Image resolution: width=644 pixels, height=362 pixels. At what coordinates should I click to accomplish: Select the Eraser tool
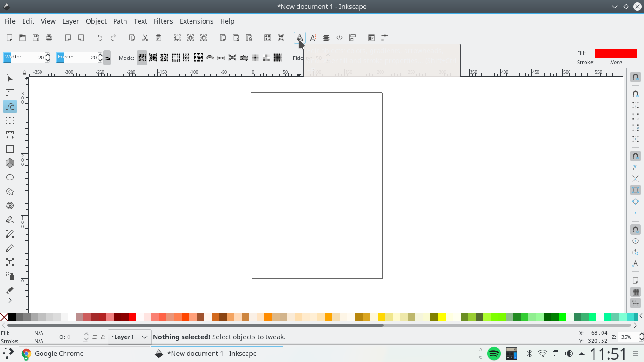10,290
